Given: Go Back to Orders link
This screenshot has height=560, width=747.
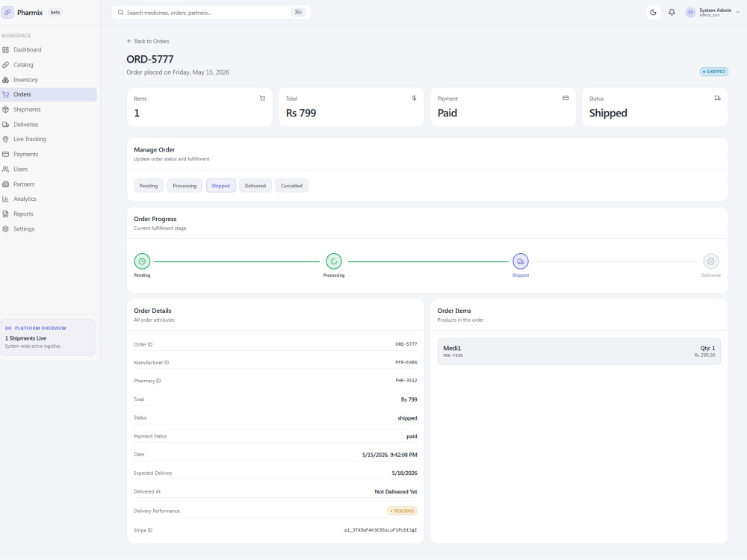Looking at the screenshot, I should pos(148,41).
